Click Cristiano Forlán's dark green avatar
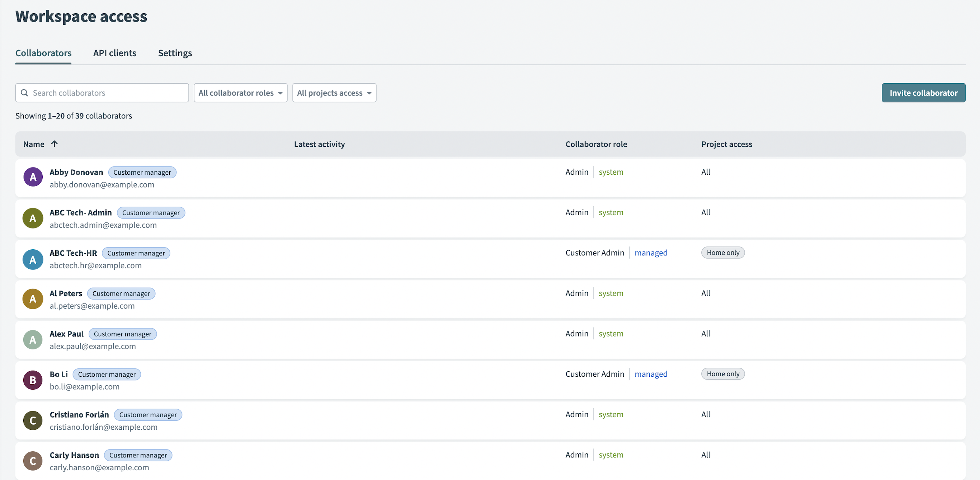 click(33, 420)
